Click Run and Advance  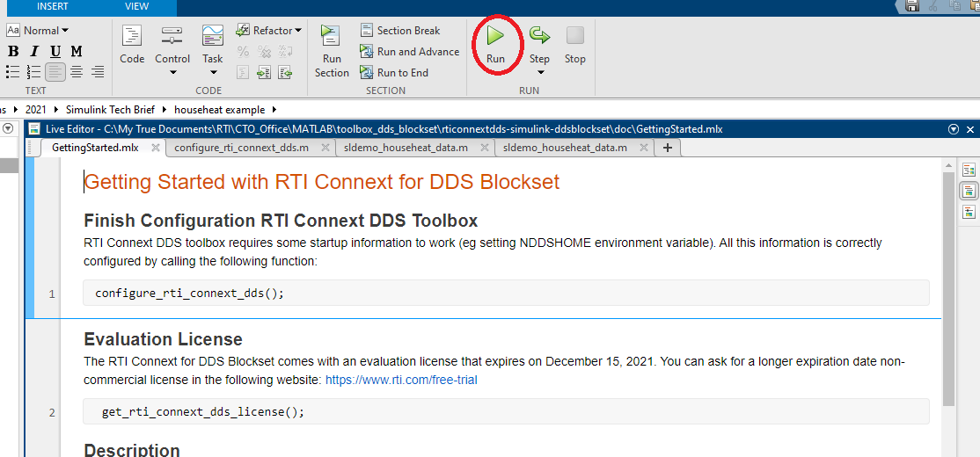point(410,52)
